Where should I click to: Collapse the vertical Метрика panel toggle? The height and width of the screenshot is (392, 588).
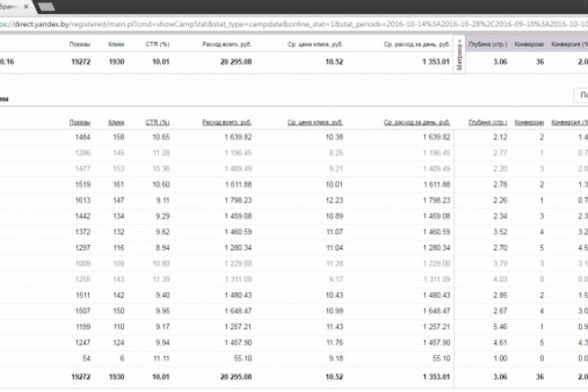(459, 55)
